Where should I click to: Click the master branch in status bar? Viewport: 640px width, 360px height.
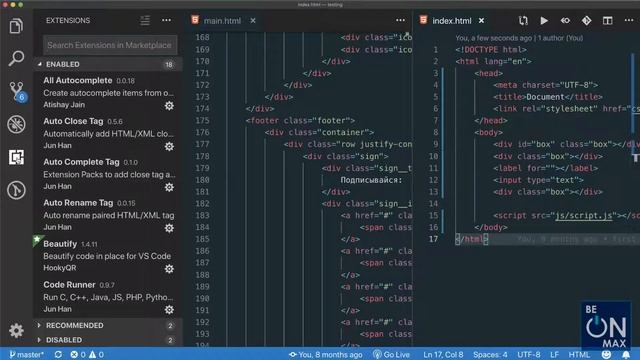click(26, 354)
